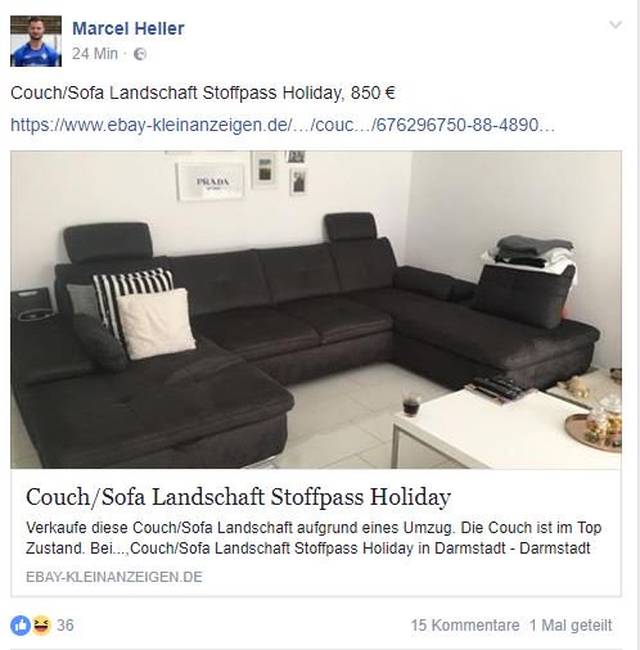Click the blue thumbs-up Like reaction icon
The height and width of the screenshot is (650, 640).
click(x=20, y=626)
